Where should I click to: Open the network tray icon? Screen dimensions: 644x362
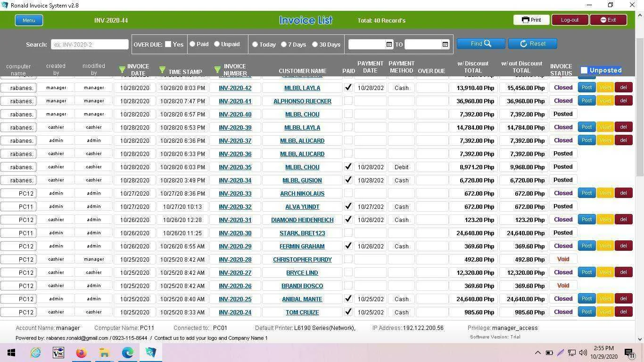click(571, 353)
